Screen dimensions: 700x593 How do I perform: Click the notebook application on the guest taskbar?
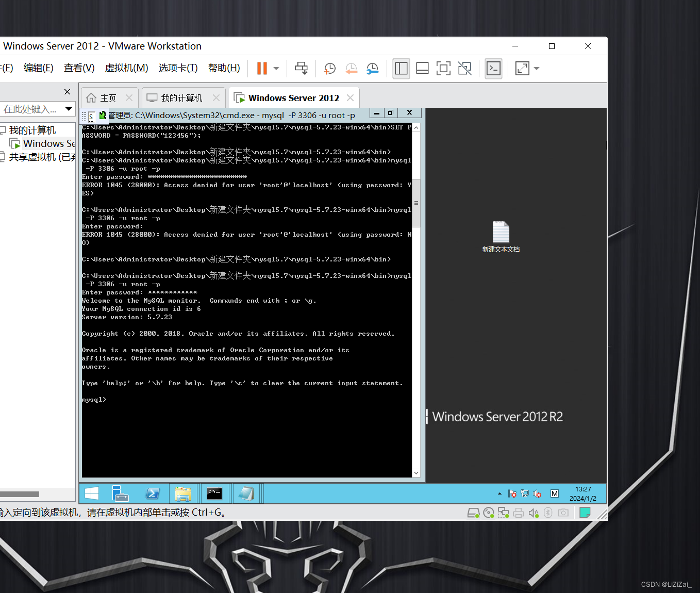point(246,493)
